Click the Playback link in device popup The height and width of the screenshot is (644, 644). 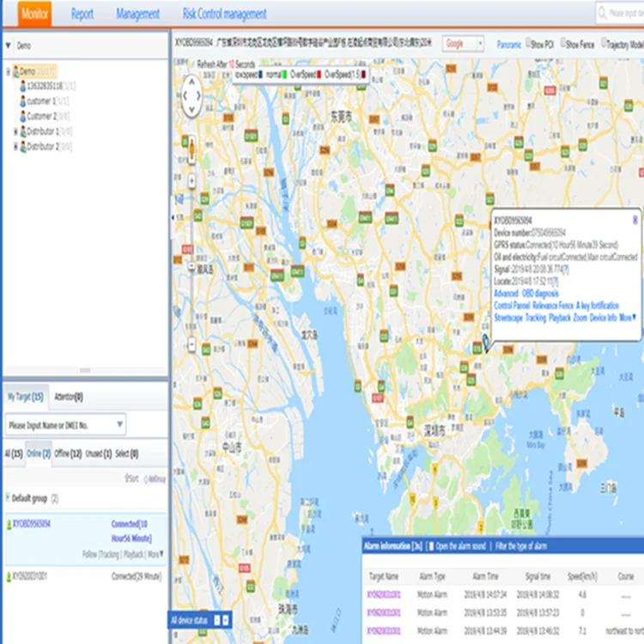(559, 317)
